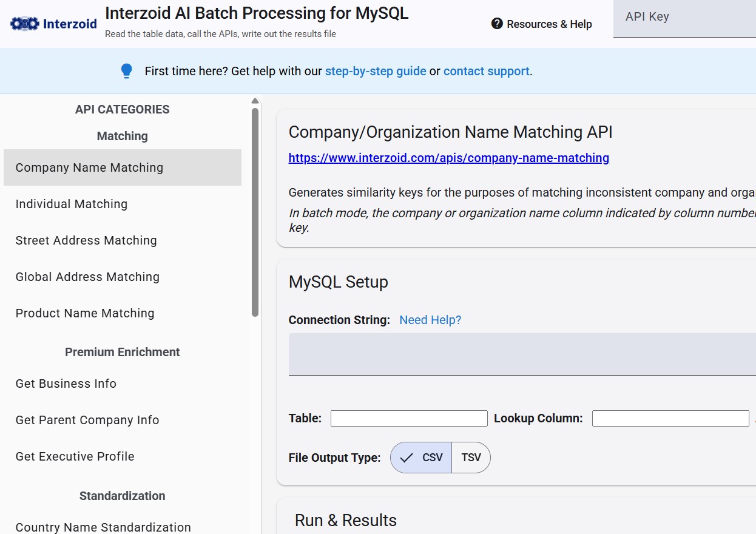Select Global Address Matching
Viewport: 756px width, 534px height.
click(x=123, y=277)
